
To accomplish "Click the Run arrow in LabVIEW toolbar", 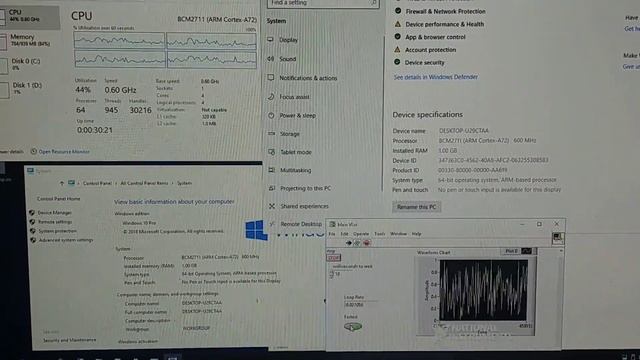I will click(x=349, y=243).
